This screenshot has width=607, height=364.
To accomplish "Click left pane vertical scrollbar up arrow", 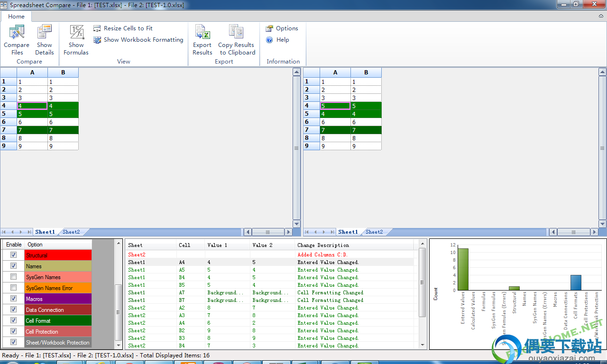I will (296, 73).
